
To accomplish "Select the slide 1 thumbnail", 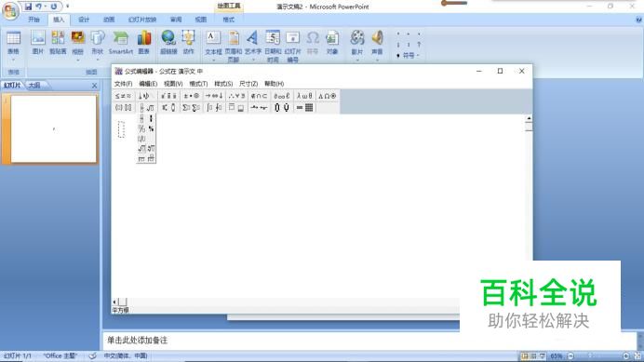I will tap(54, 129).
